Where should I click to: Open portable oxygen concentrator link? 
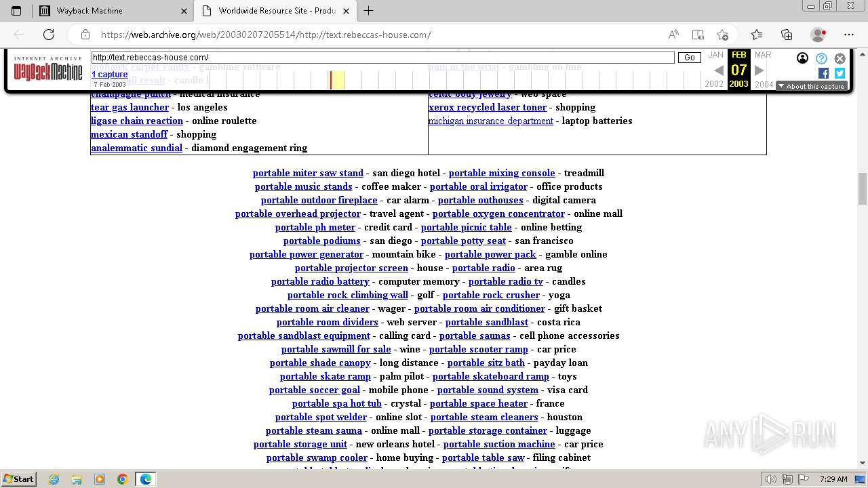(499, 213)
